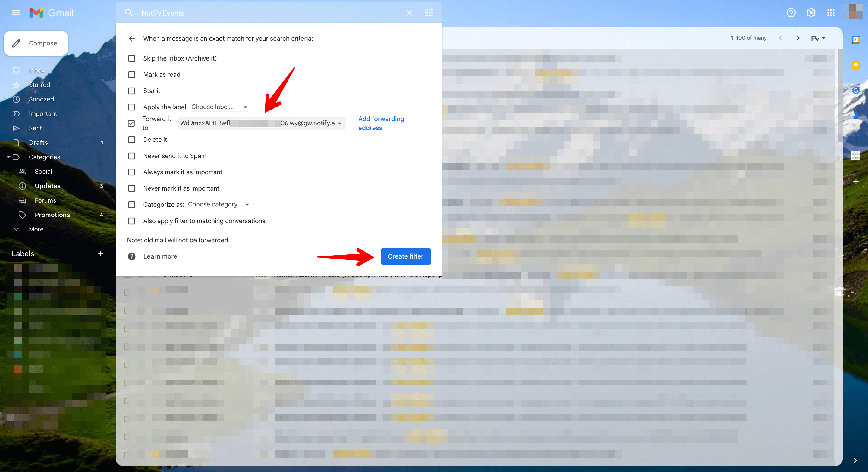The height and width of the screenshot is (472, 868).
Task: Click the Learn more link
Action: coord(159,256)
